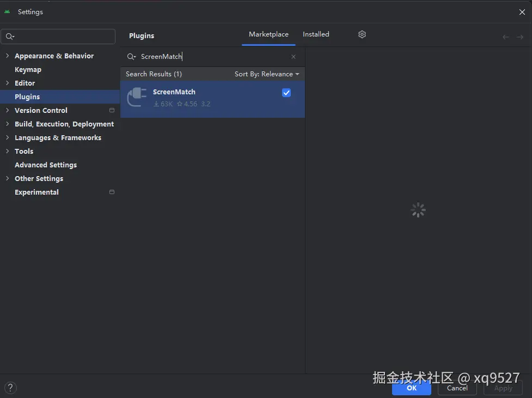
Task: Uncheck the ScreenMatch plugin checkbox
Action: tap(286, 93)
